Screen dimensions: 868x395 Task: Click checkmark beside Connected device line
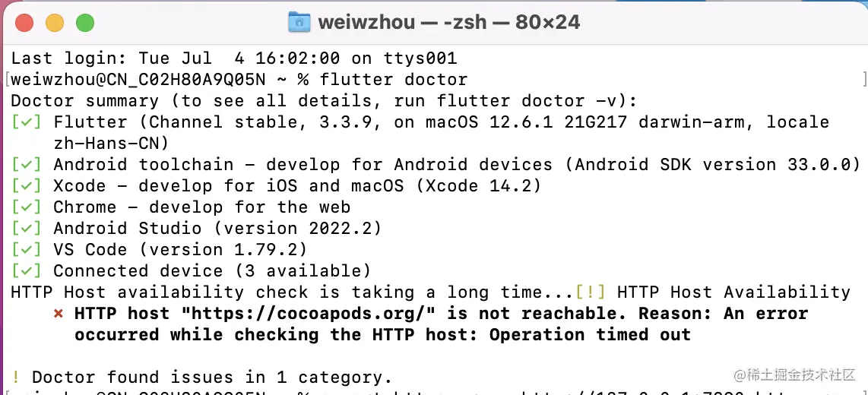27,271
